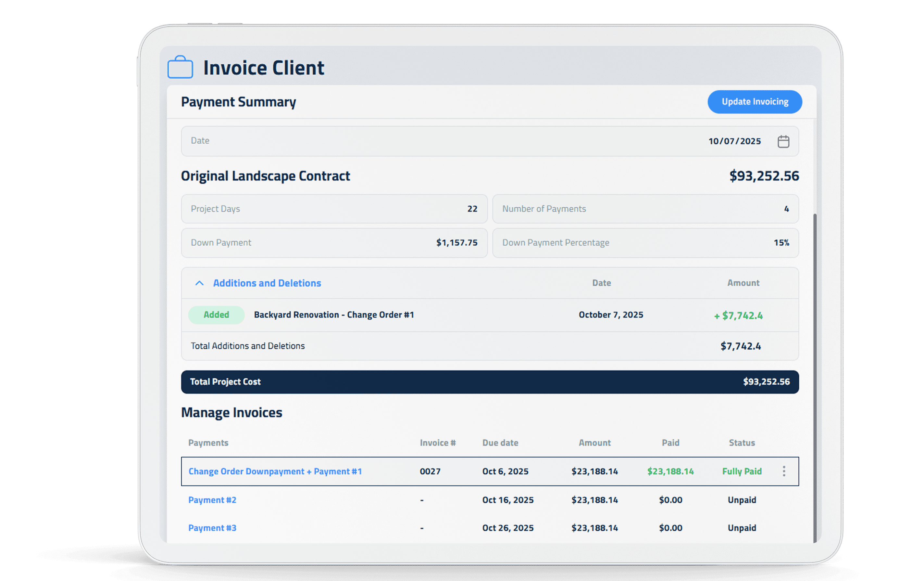This screenshot has height=581, width=924.
Task: Open the Payment #3 link
Action: [212, 528]
